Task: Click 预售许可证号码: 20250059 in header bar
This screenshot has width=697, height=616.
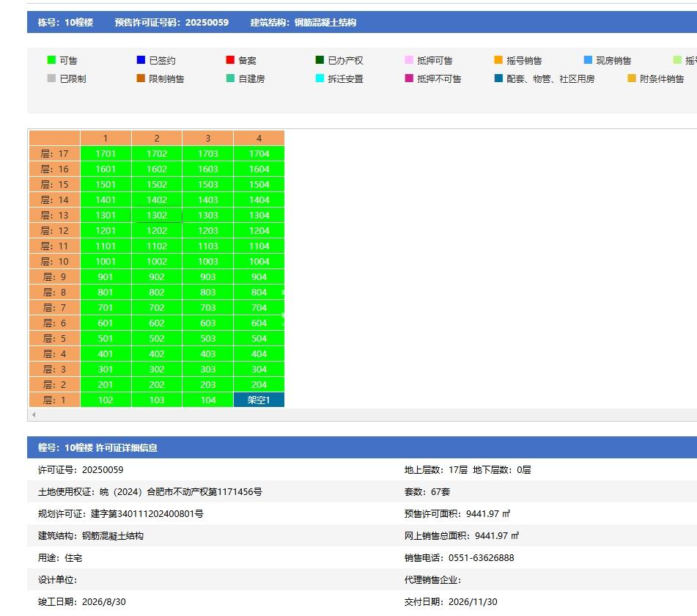Action: pos(172,22)
